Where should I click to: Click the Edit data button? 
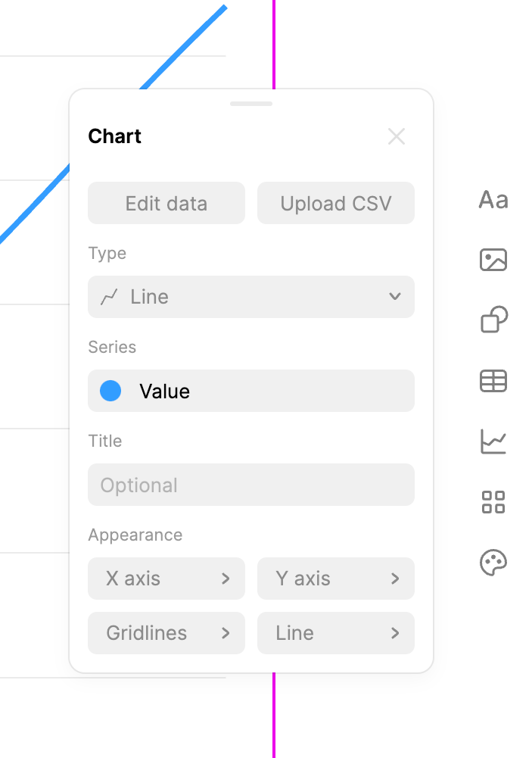pyautogui.click(x=166, y=203)
